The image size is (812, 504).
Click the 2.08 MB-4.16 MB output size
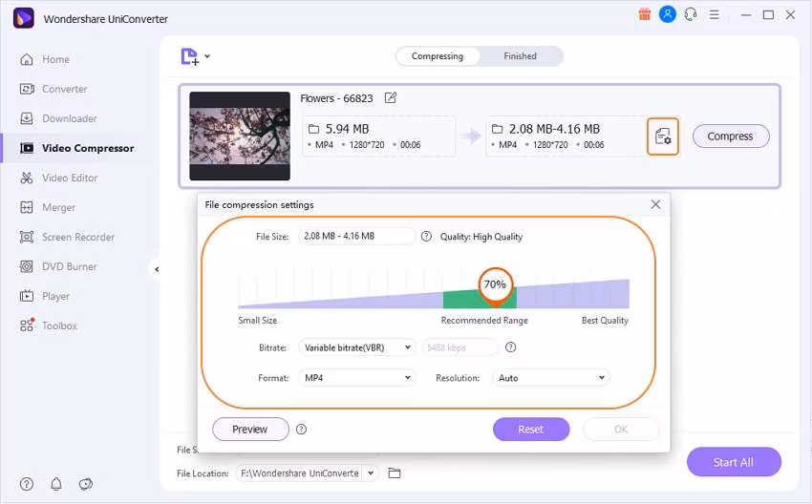[x=554, y=129]
